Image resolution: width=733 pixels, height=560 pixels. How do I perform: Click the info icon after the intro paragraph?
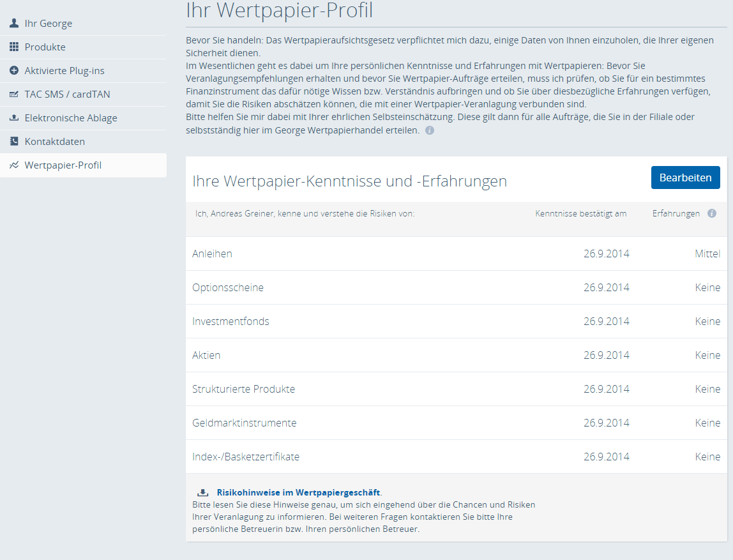430,130
